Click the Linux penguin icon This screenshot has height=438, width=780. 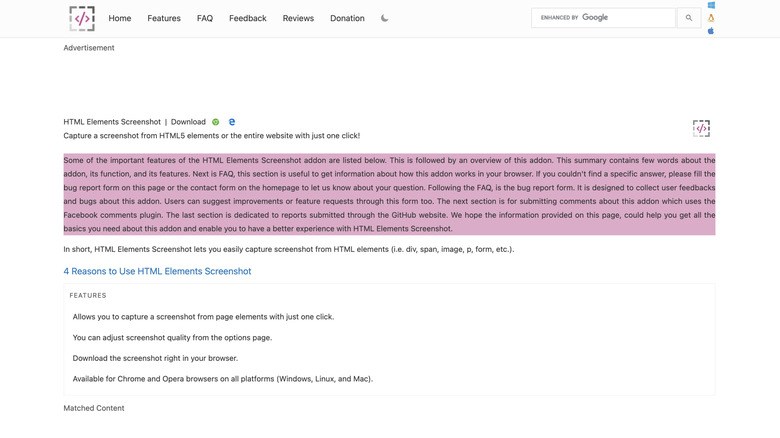[711, 18]
